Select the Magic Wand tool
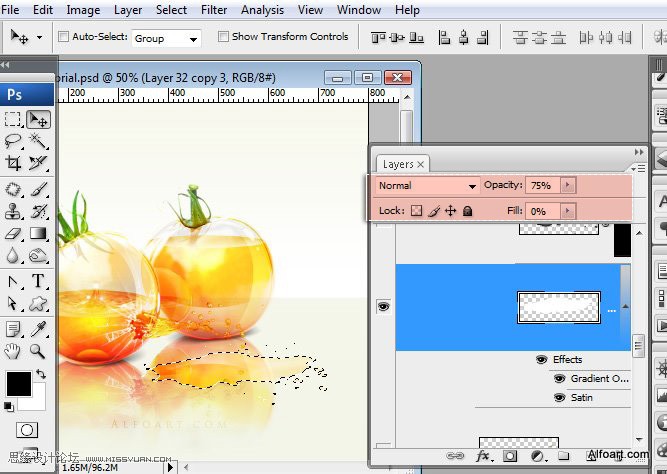This screenshot has width=667, height=474. [x=38, y=141]
